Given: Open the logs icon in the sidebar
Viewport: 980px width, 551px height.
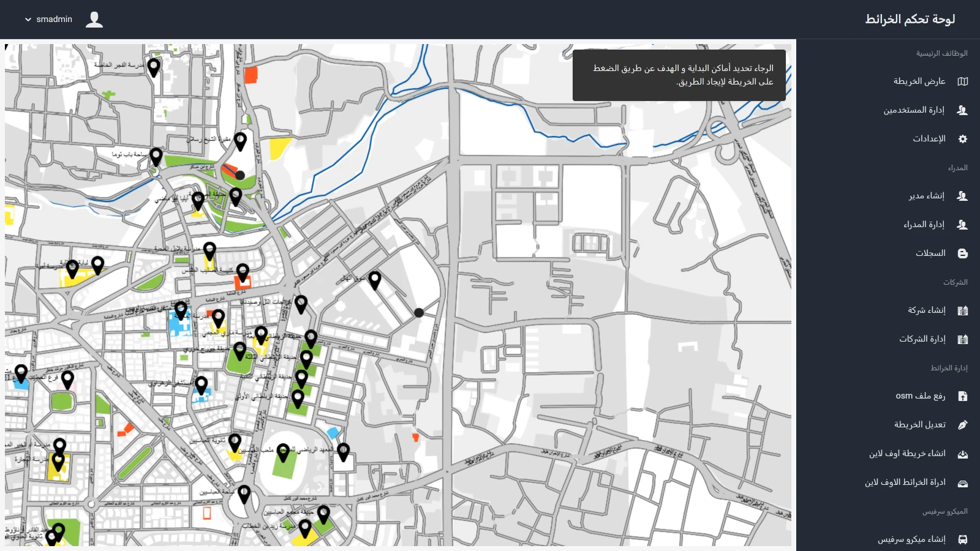Looking at the screenshot, I should [963, 253].
